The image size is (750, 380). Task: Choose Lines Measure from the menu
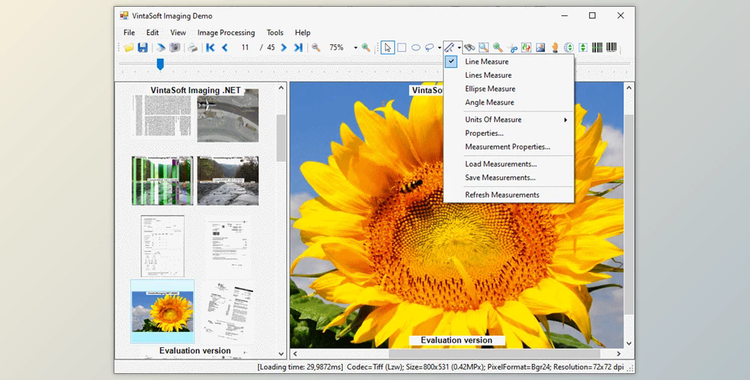click(509, 75)
